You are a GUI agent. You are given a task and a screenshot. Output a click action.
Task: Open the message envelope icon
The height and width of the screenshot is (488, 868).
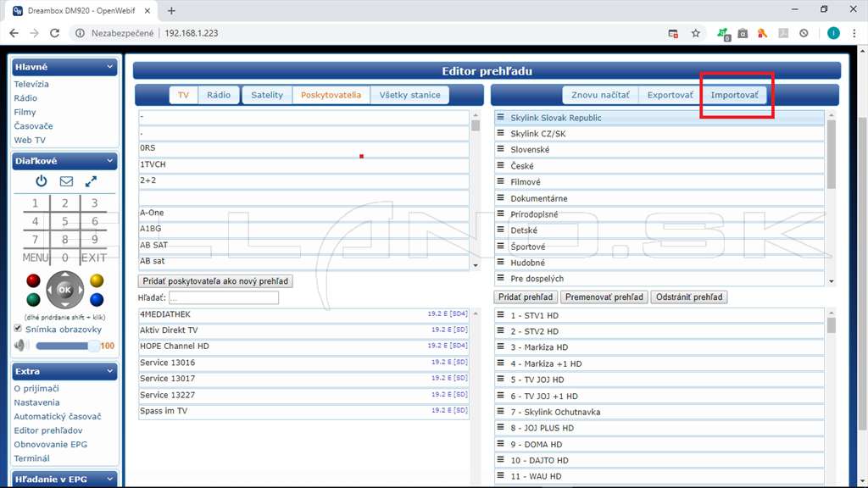point(66,181)
